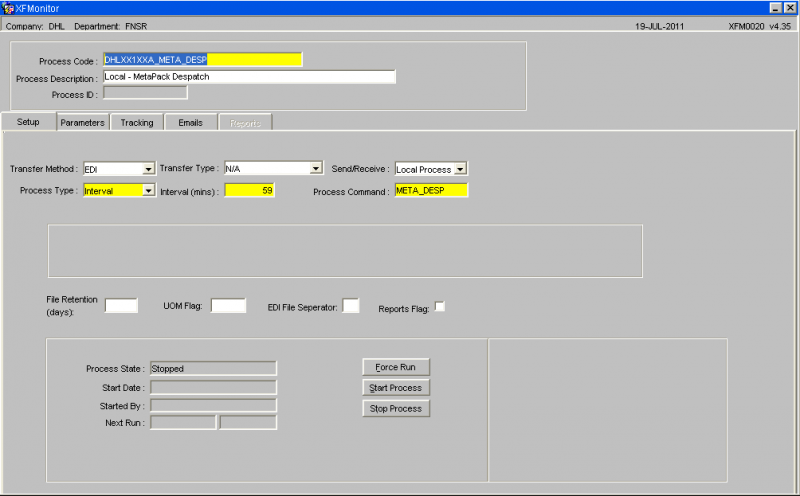Click the Stop Process button

[x=396, y=409]
